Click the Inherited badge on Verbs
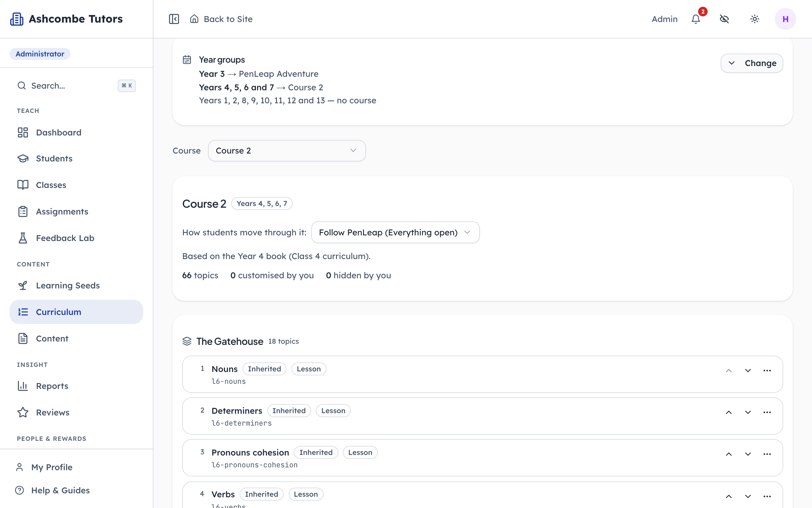The image size is (812, 508). pos(261,494)
